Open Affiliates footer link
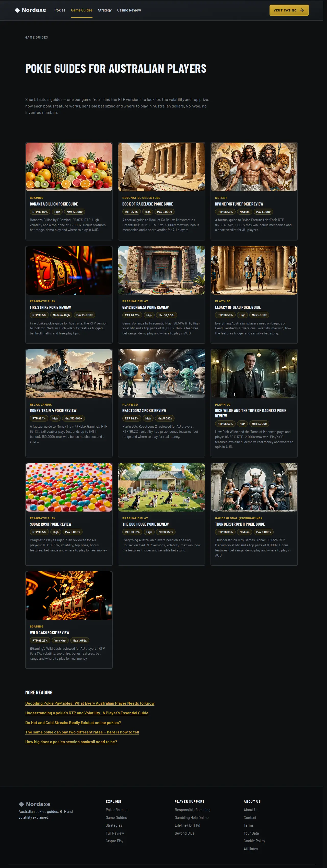Screen dimensions: 327x868 point(251,849)
